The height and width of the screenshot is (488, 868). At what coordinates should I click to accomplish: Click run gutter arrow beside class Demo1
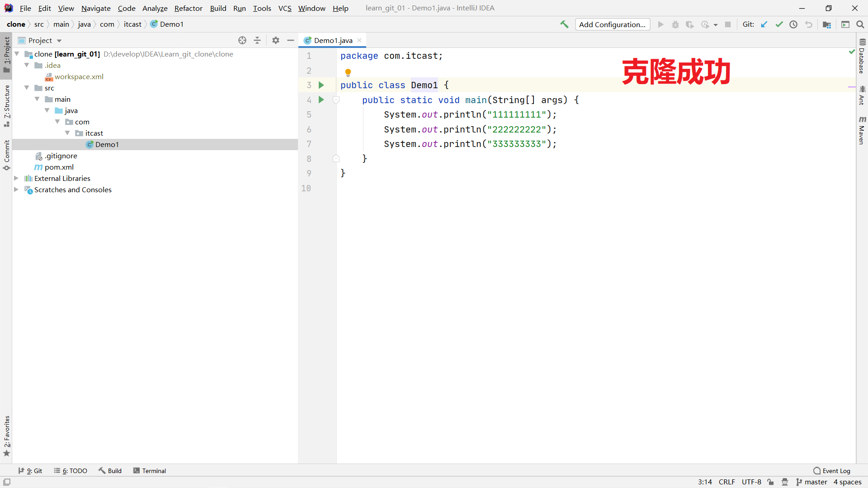point(321,85)
